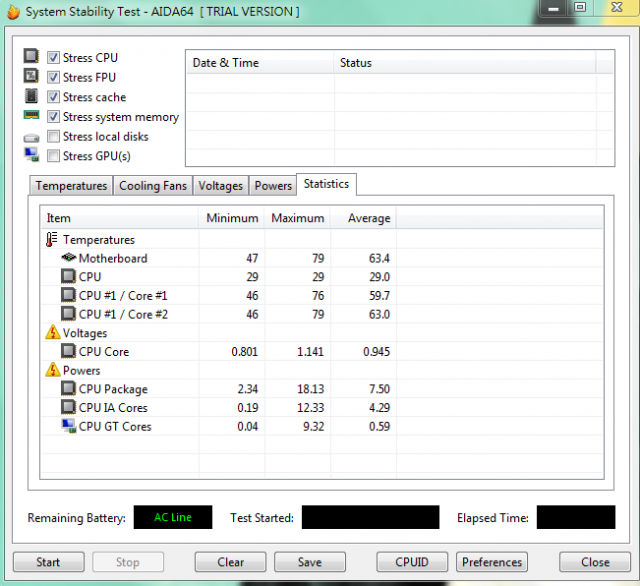The height and width of the screenshot is (586, 640).
Task: Click the CPU Core maximum value 1.141
Action: [310, 351]
